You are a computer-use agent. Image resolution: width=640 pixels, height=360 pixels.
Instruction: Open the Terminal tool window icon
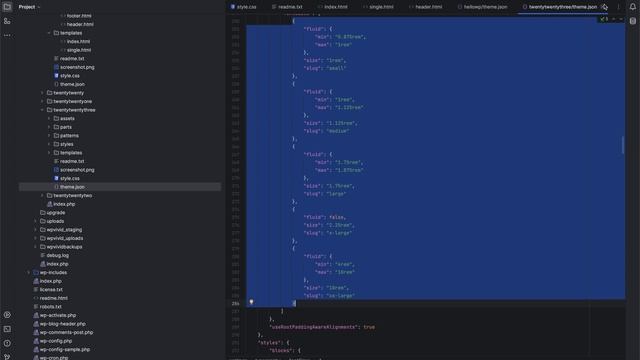(7, 329)
